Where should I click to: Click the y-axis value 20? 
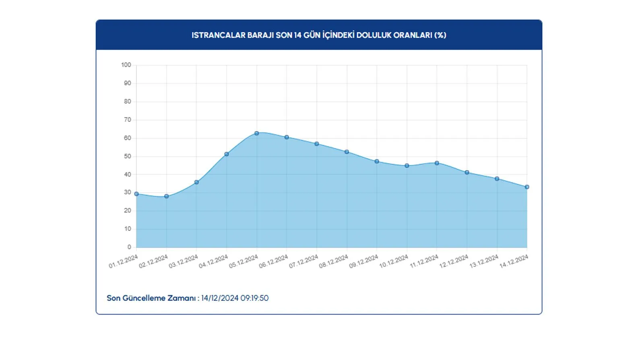point(128,210)
